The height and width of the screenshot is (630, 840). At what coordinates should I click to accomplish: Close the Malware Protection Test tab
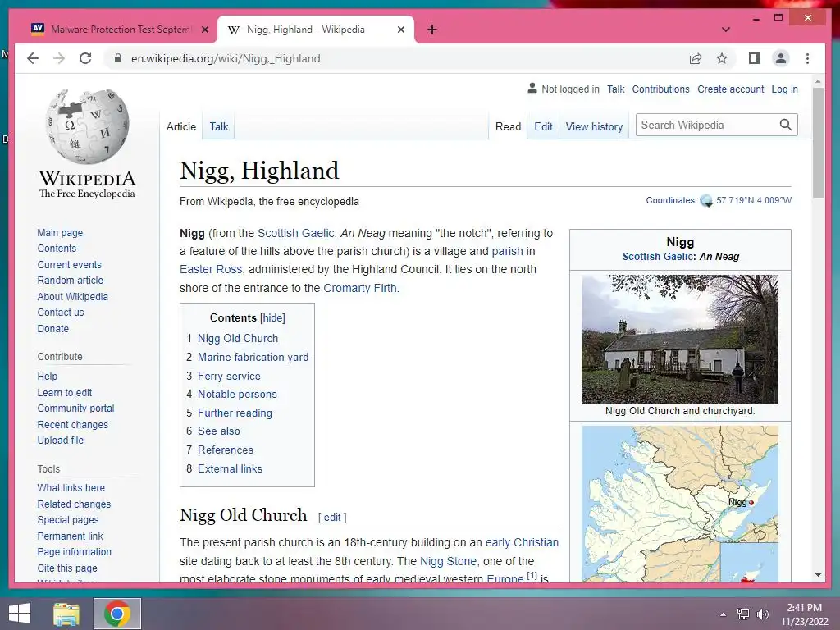pos(204,30)
